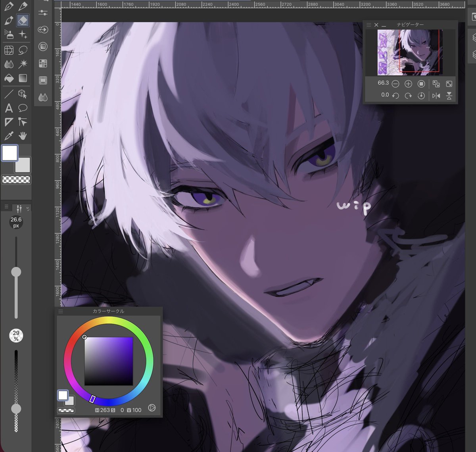The height and width of the screenshot is (452, 476).
Task: Select the Hand tool
Action: click(23, 136)
